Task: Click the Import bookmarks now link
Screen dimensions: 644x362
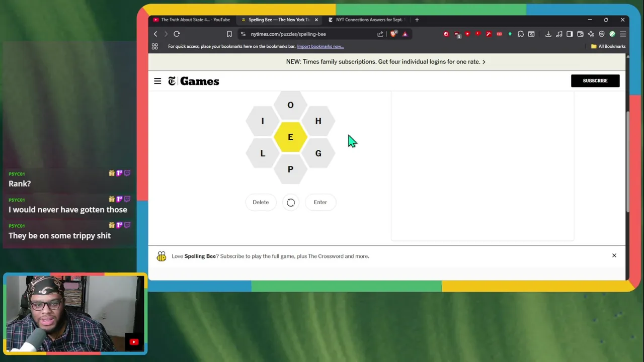Action: [x=320, y=46]
